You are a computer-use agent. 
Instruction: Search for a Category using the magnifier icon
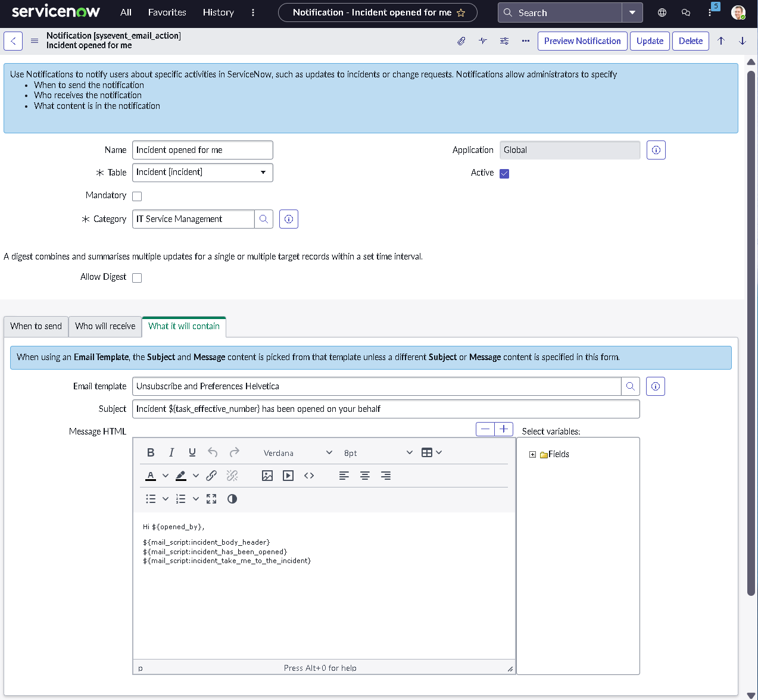263,218
